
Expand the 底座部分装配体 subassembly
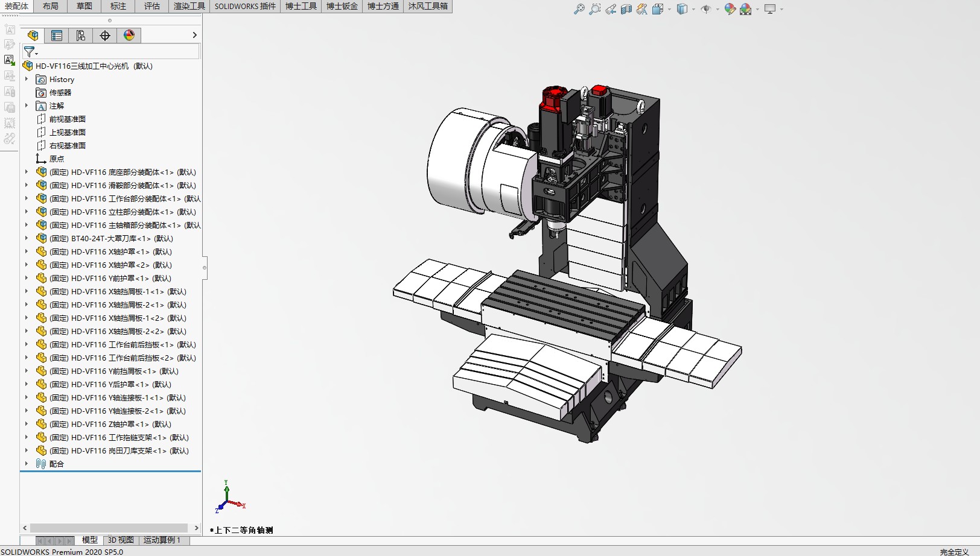26,172
